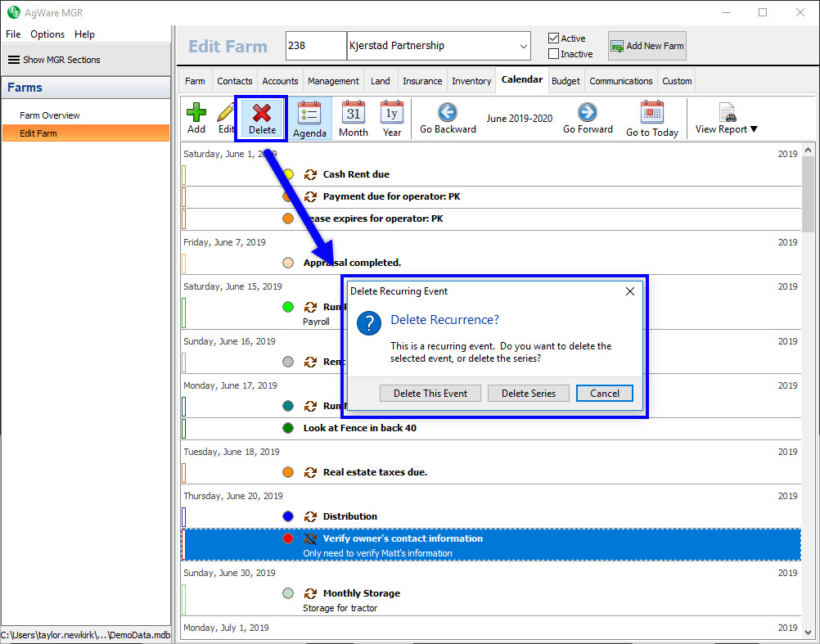Switch to Month calendar view
The width and height of the screenshot is (820, 644).
click(x=354, y=113)
